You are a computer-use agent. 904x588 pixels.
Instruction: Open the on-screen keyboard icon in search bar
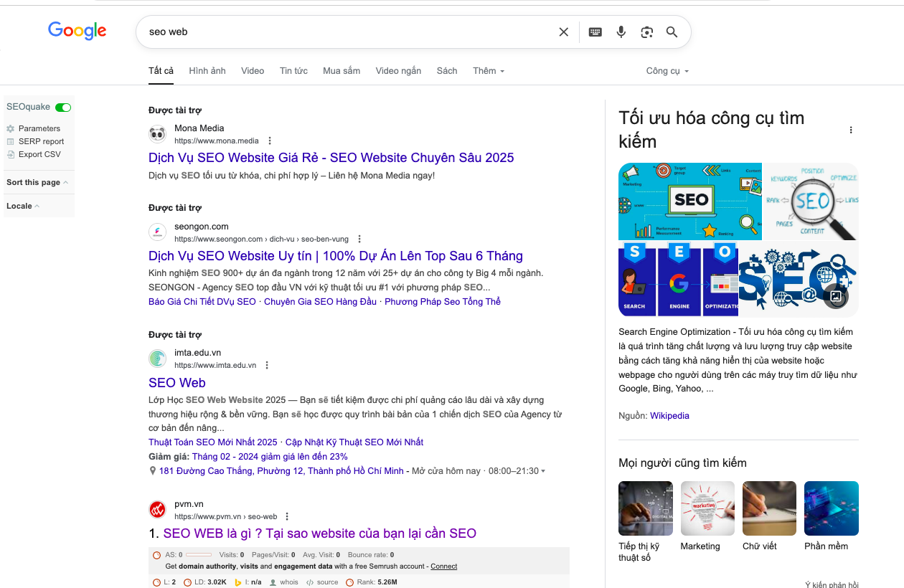tap(595, 32)
